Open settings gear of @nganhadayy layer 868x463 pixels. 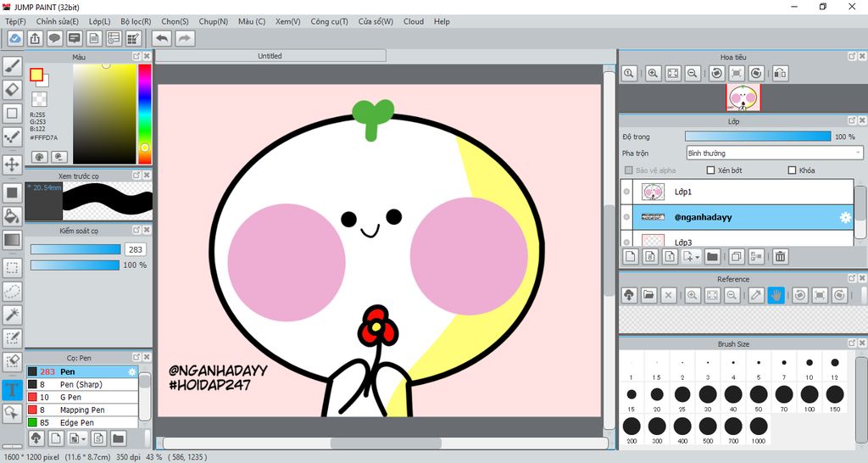point(845,218)
